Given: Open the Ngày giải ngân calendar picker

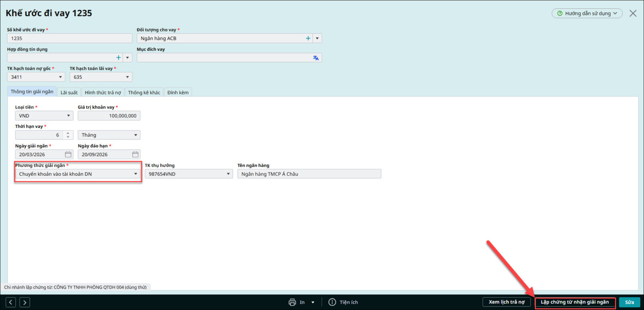Looking at the screenshot, I should point(68,154).
